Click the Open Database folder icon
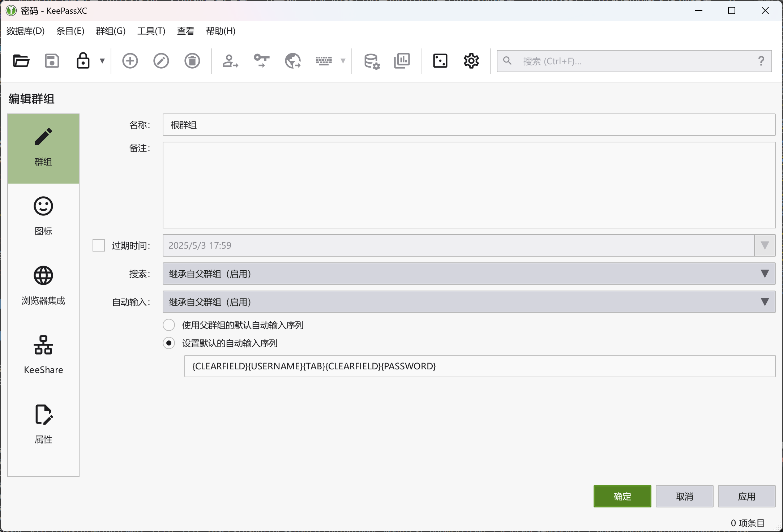 click(21, 61)
